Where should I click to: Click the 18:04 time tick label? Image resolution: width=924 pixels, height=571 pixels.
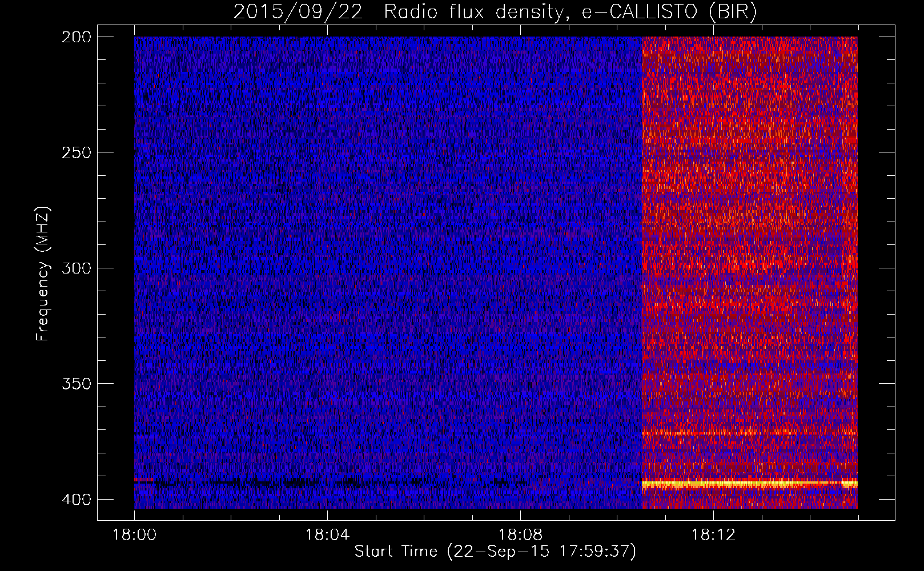coord(327,535)
